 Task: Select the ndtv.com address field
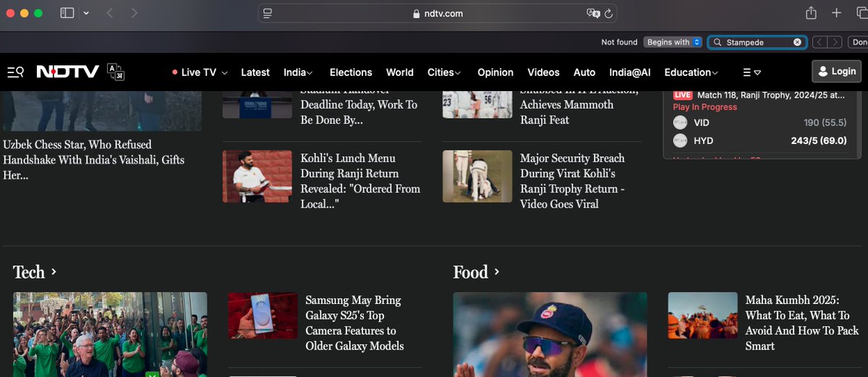point(438,13)
